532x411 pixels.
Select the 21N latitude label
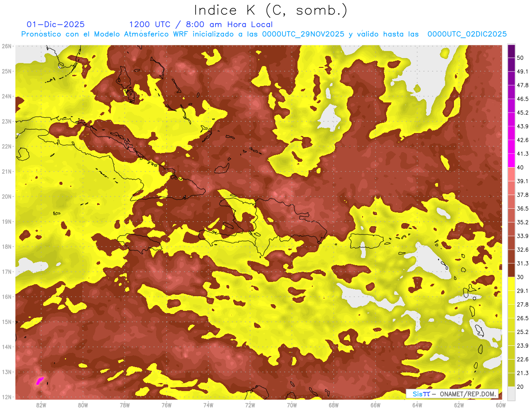(x=7, y=171)
